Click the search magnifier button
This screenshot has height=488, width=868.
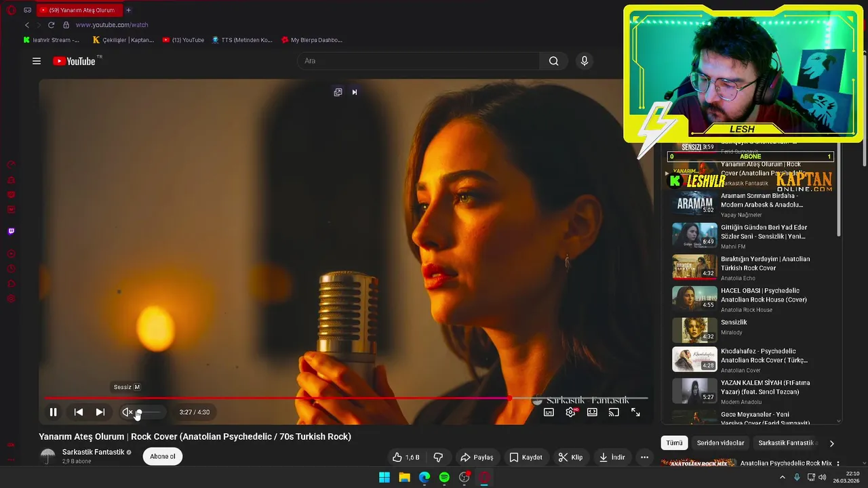click(x=554, y=61)
